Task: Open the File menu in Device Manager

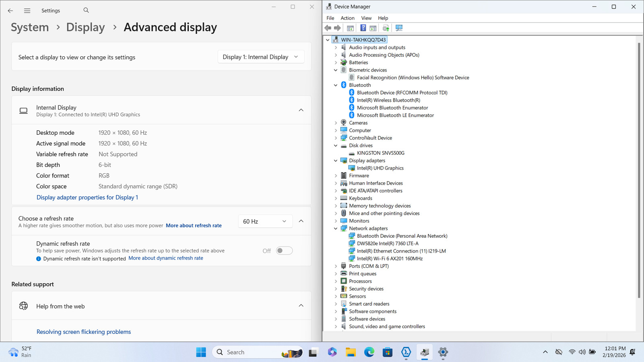Action: (330, 18)
